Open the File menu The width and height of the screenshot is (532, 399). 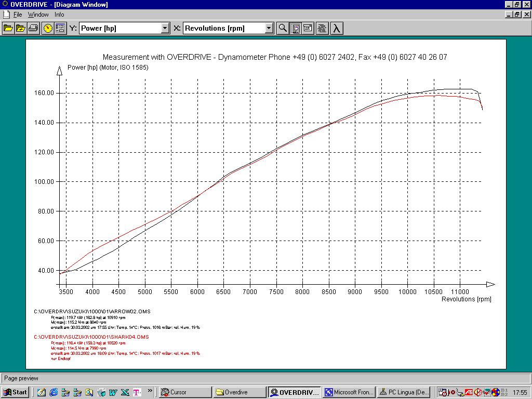pos(18,15)
